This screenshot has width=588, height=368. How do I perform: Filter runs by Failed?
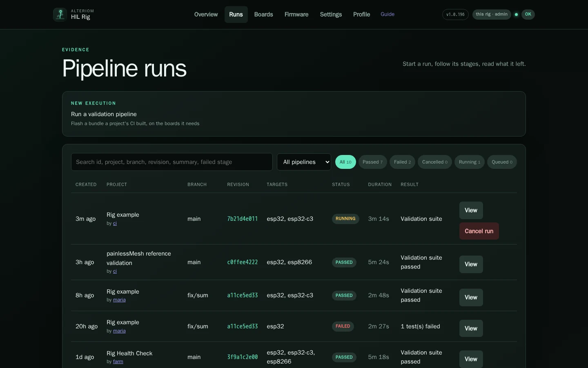pyautogui.click(x=402, y=162)
